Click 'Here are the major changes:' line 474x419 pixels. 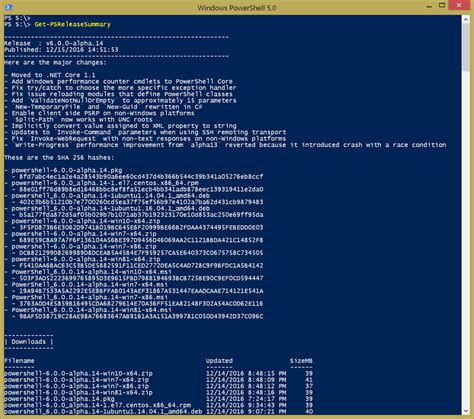coord(55,62)
